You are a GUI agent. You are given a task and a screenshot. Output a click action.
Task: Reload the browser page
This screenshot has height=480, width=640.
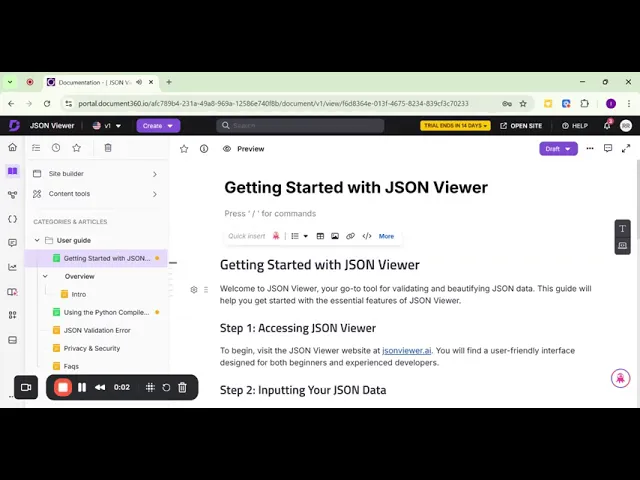[x=47, y=104]
